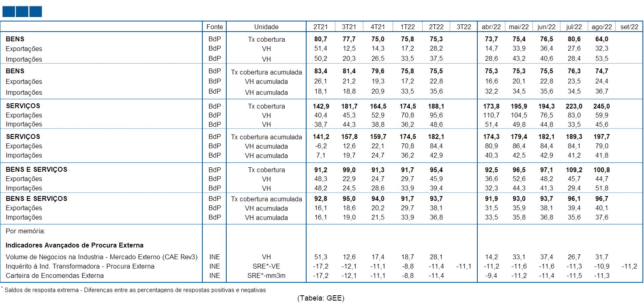Click the ago/22 column header

point(601,27)
